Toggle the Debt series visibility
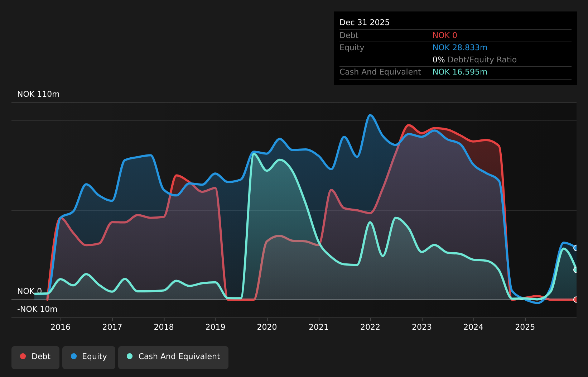This screenshot has height=377, width=588. pyautogui.click(x=35, y=357)
